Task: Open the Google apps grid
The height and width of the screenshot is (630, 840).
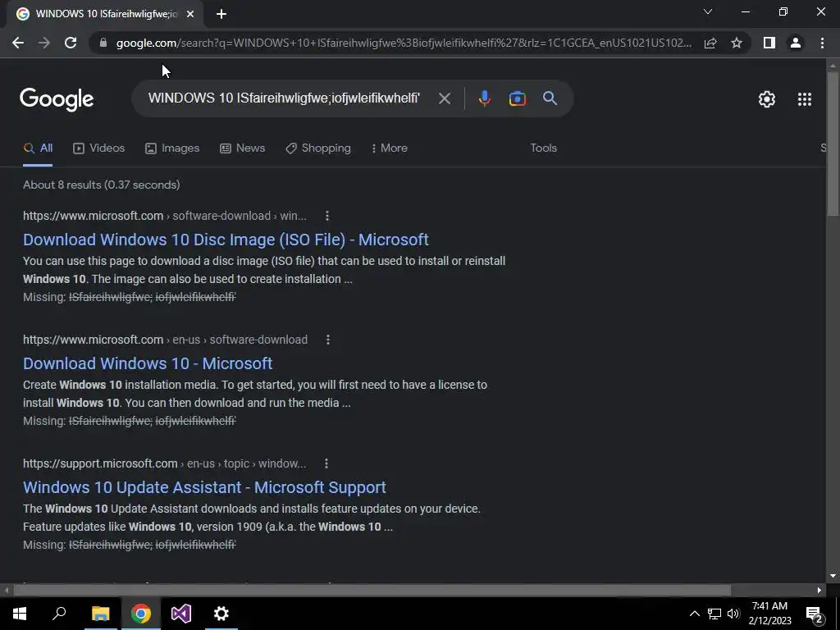Action: point(805,99)
